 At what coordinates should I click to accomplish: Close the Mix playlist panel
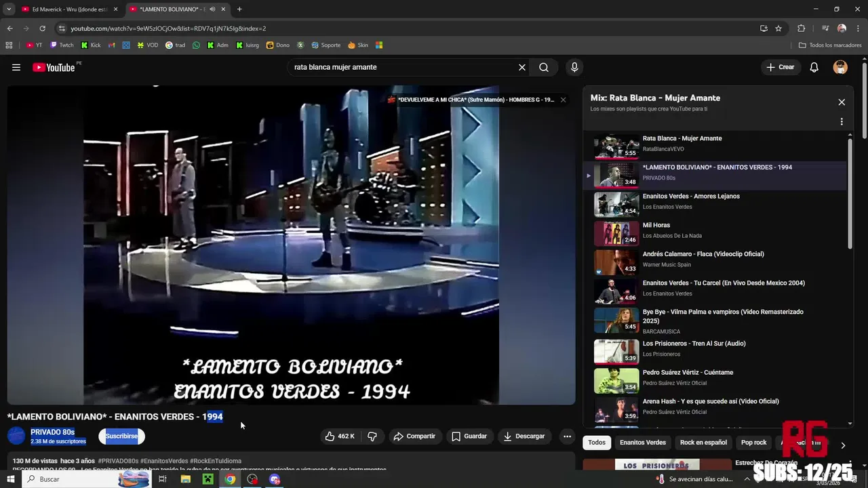click(x=842, y=102)
